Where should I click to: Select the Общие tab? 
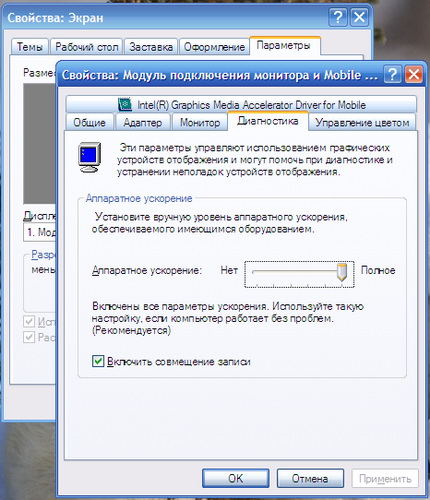pos(89,122)
